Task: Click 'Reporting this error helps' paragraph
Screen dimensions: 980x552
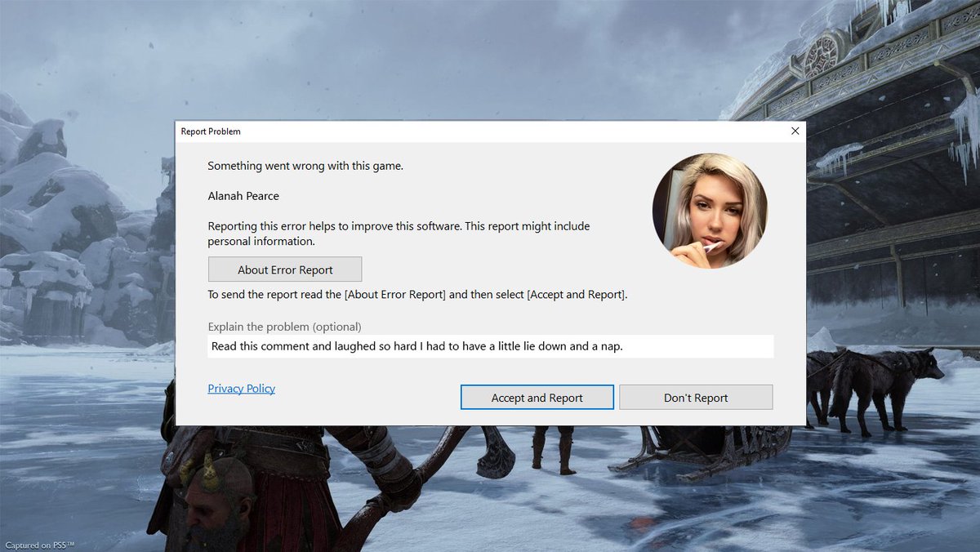Action: 399,234
